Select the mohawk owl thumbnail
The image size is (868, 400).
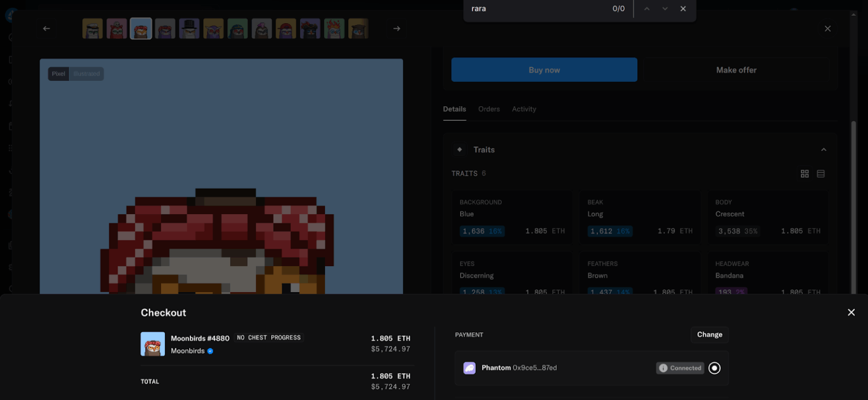coord(262,28)
